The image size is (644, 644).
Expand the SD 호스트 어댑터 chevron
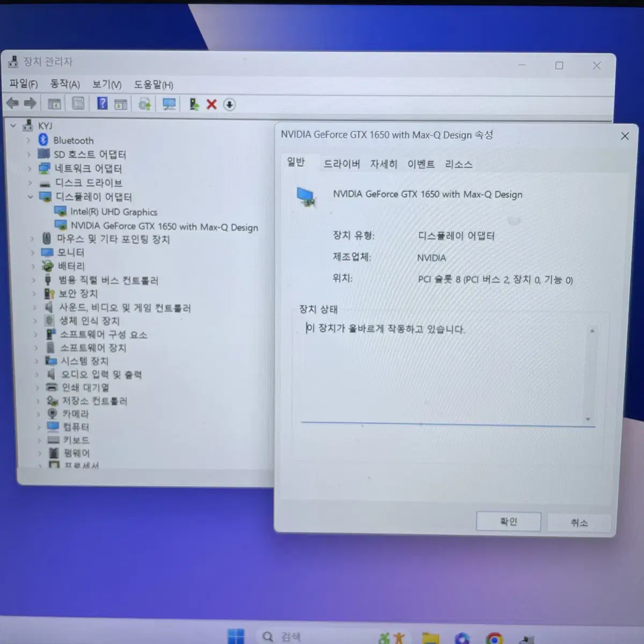[x=29, y=154]
